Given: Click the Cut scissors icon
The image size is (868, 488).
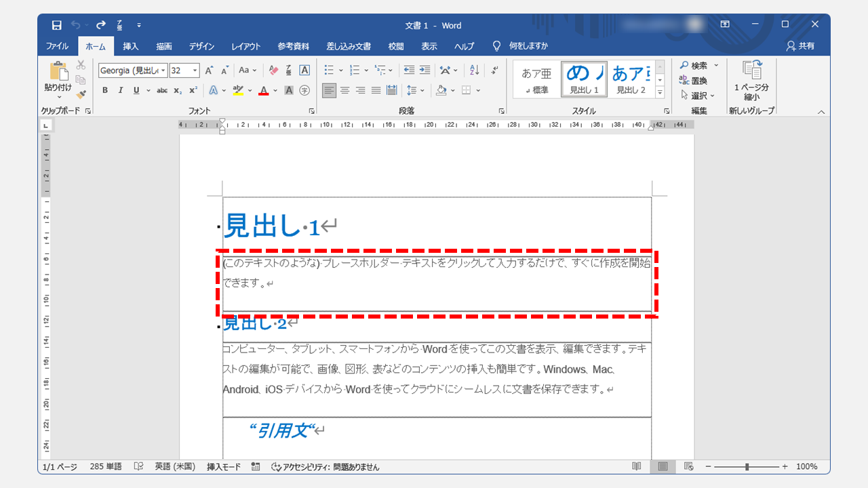Looking at the screenshot, I should coord(81,65).
